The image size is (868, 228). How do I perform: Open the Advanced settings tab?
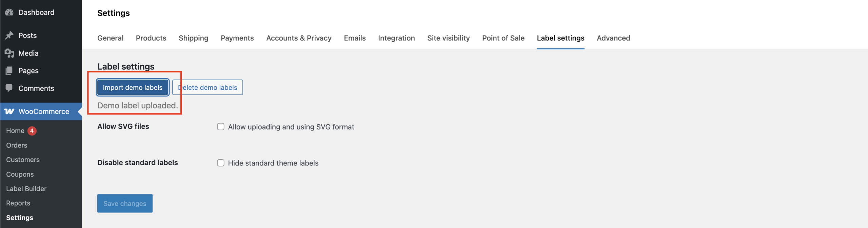point(613,38)
